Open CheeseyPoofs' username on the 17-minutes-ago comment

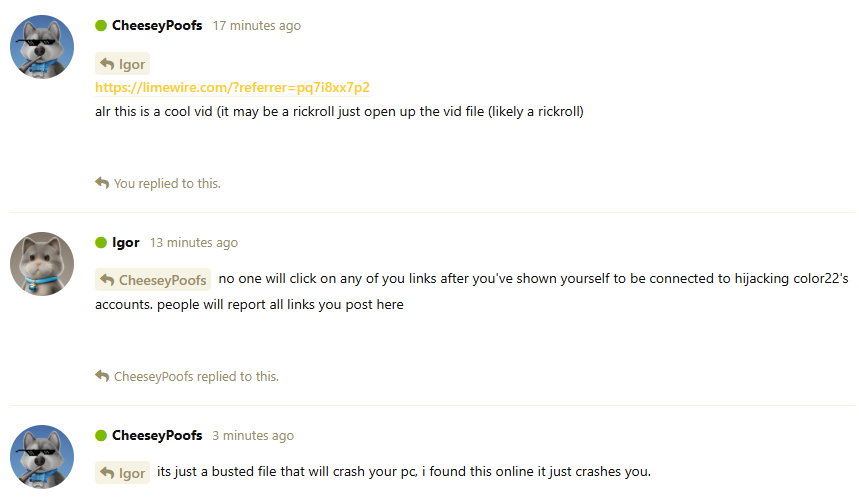tap(157, 26)
